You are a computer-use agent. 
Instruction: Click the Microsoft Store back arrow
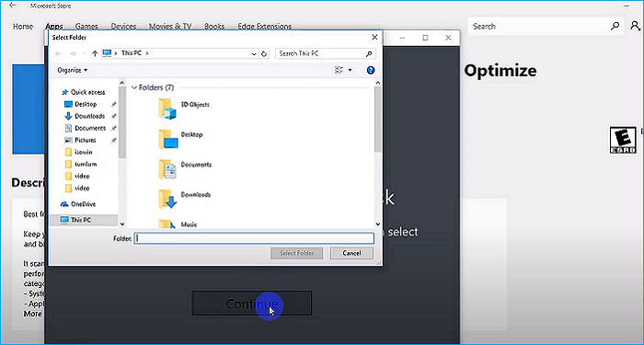tap(13, 6)
